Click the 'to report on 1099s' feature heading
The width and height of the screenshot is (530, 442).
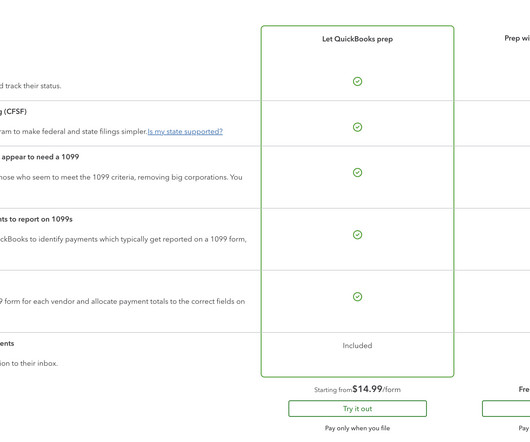[x=36, y=219]
